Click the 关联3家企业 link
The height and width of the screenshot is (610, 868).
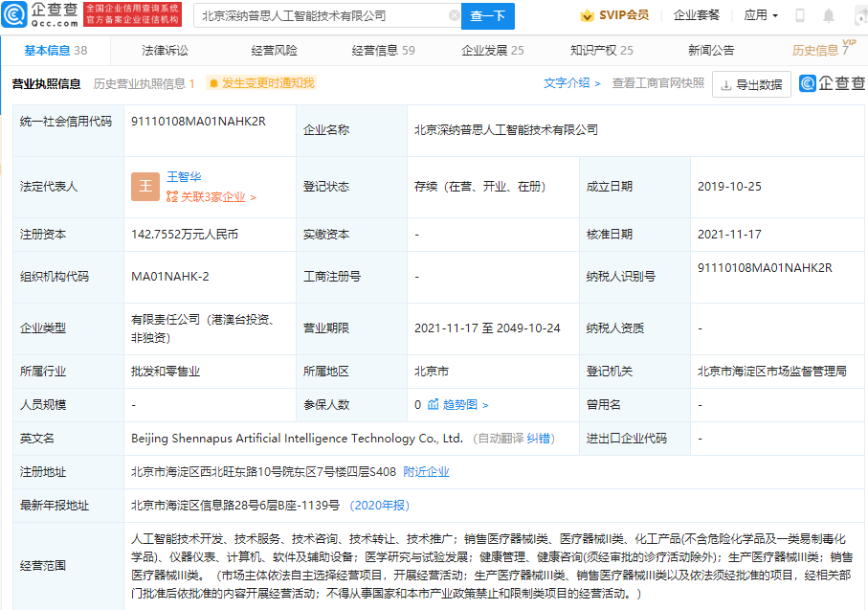[x=211, y=197]
